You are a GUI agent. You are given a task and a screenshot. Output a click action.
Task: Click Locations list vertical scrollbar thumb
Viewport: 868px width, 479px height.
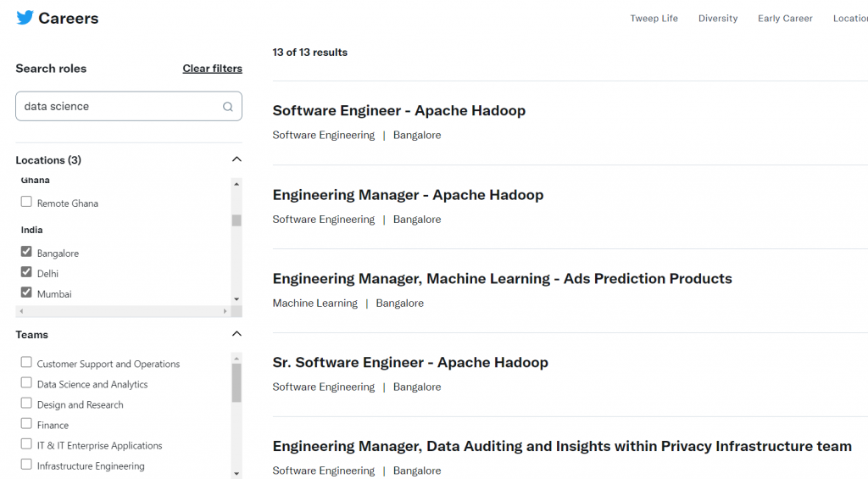pos(236,220)
